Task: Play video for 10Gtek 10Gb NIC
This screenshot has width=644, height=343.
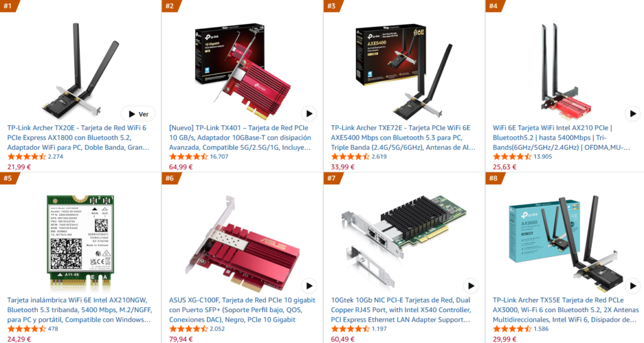Action: [470, 286]
